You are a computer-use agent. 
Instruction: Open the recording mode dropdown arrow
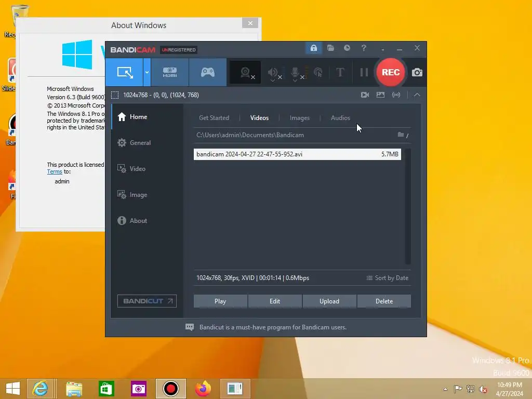(x=147, y=72)
